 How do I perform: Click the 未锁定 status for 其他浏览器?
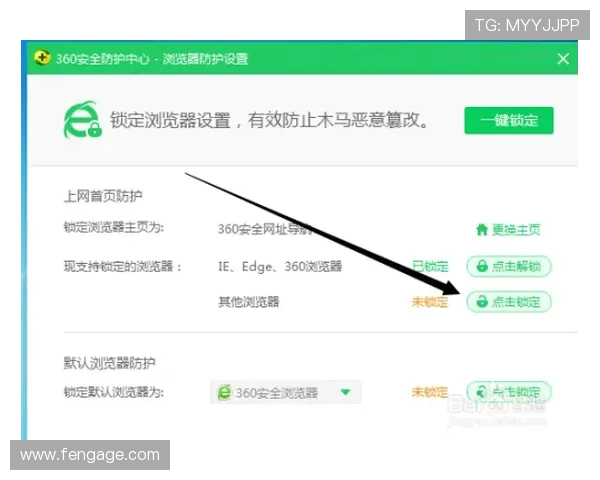pyautogui.click(x=430, y=302)
